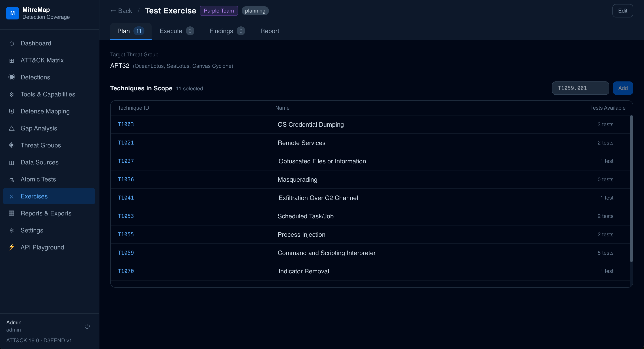The image size is (644, 349).
Task: Click Obfuscated Files or Information text
Action: pos(322,161)
